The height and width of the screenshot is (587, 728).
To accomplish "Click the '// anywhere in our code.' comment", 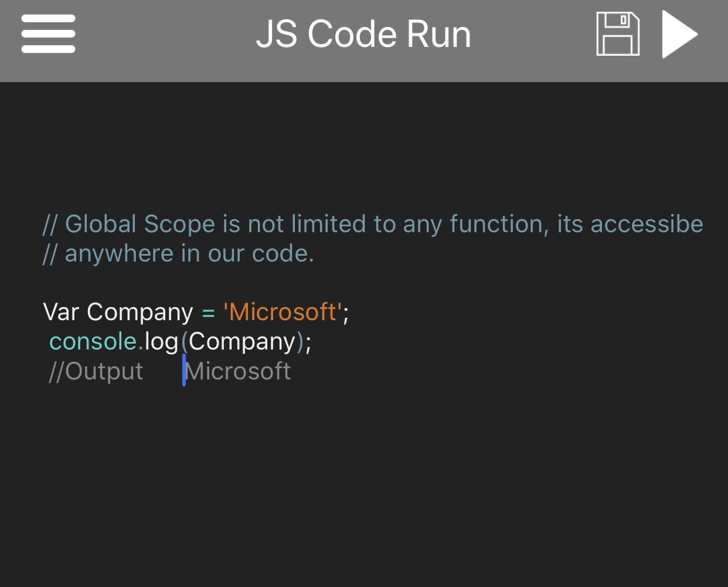I will coord(179,253).
